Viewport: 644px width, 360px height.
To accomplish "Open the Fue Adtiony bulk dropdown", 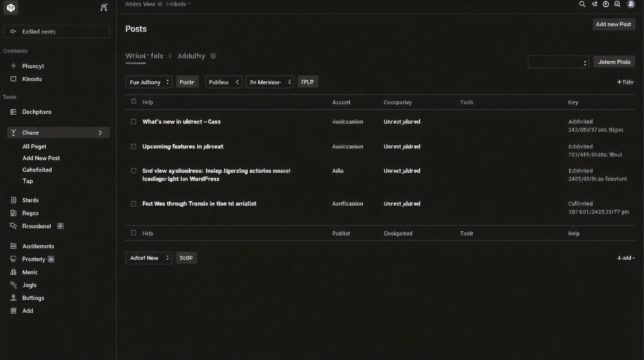I will [x=149, y=82].
